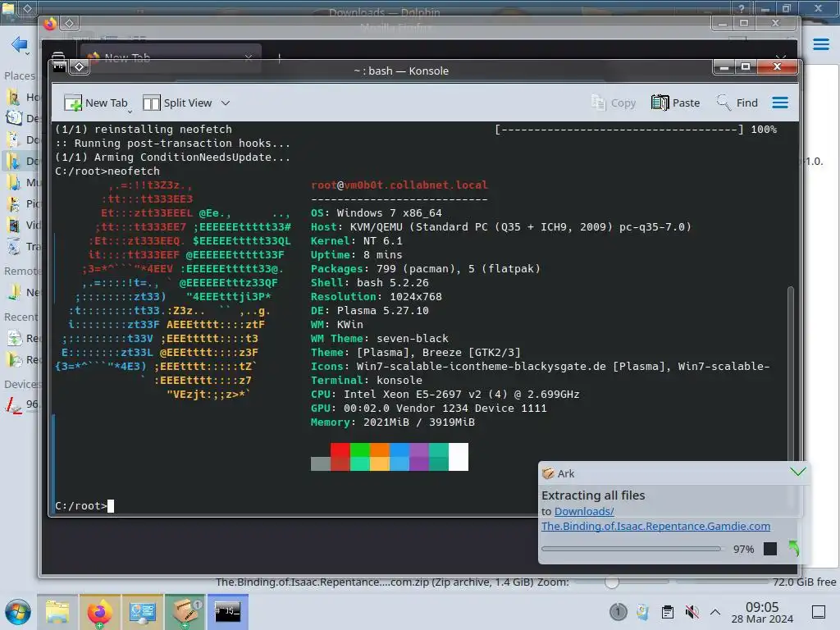Viewport: 840px width, 630px height.
Task: Click the Dolphin folder icon in its title bar
Action: pos(8,8)
